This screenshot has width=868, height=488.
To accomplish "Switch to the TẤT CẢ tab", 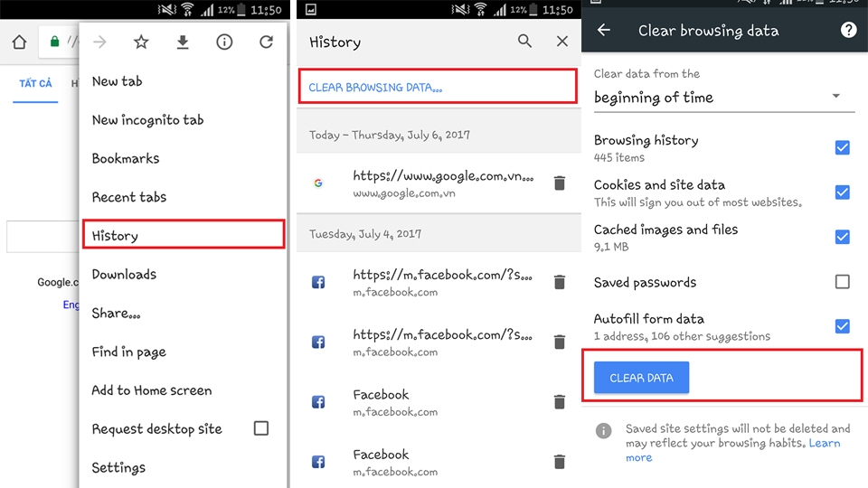I will click(35, 83).
